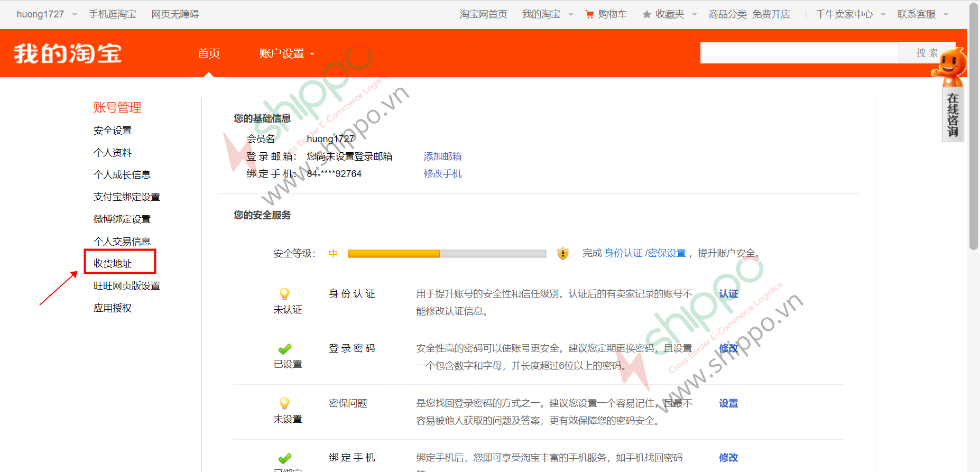Viewport: 980px width, 472px height.
Task: Open the 账户设置 dropdown menu
Action: [x=286, y=53]
